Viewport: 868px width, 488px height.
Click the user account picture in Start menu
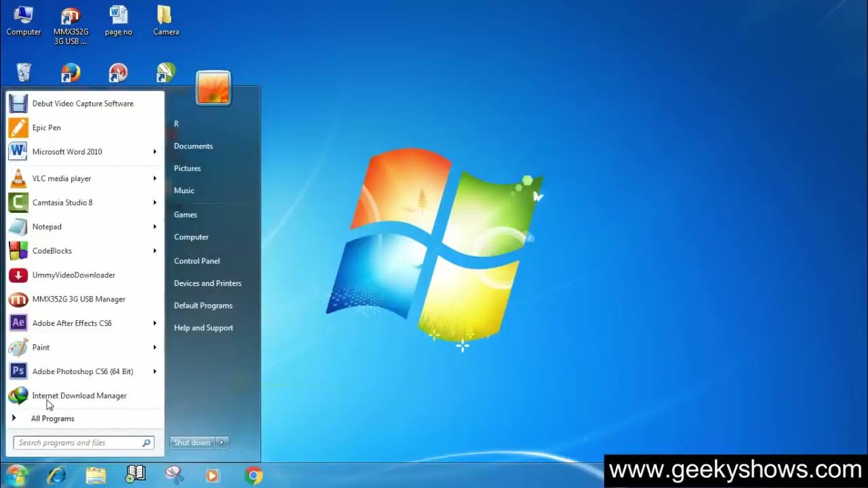pyautogui.click(x=213, y=88)
